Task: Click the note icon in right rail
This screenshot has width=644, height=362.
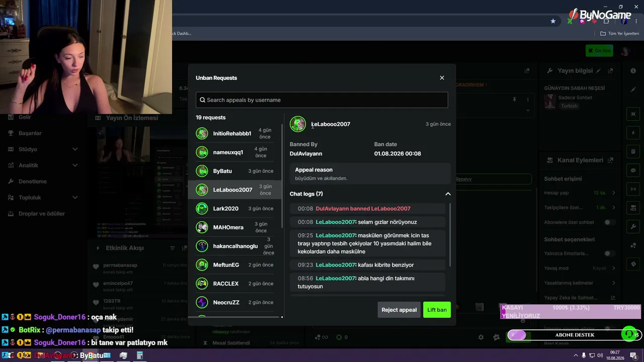Action: click(x=633, y=152)
